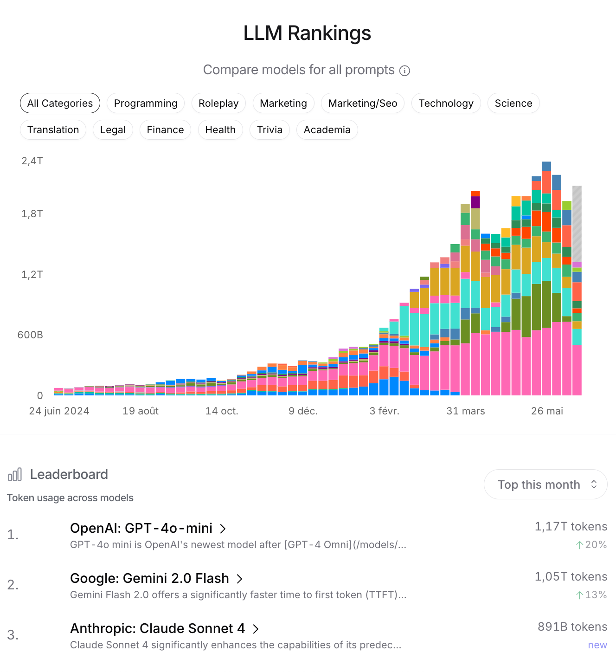Click the gray hatched projected bar in chart
Screen dimensions: 616x672
tap(577, 224)
